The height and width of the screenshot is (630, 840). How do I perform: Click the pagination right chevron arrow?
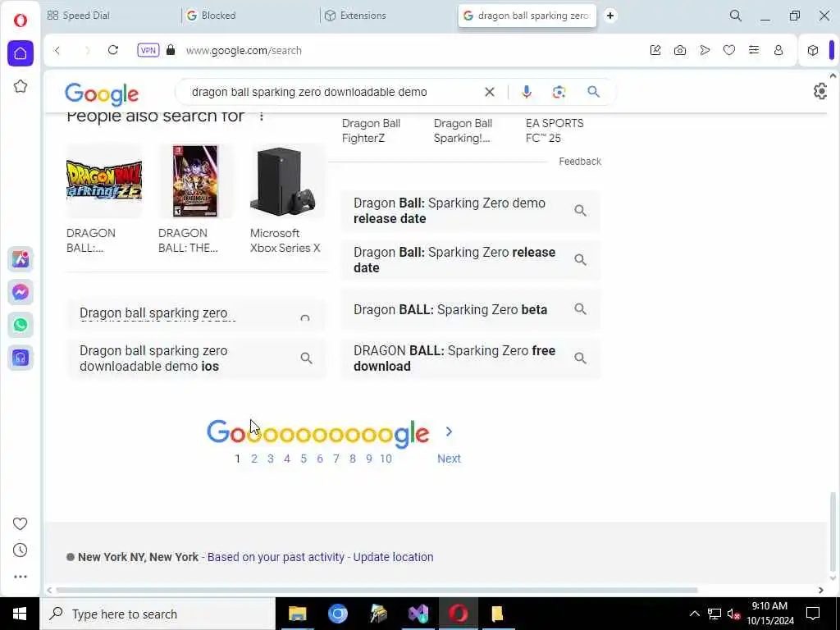[x=449, y=431]
